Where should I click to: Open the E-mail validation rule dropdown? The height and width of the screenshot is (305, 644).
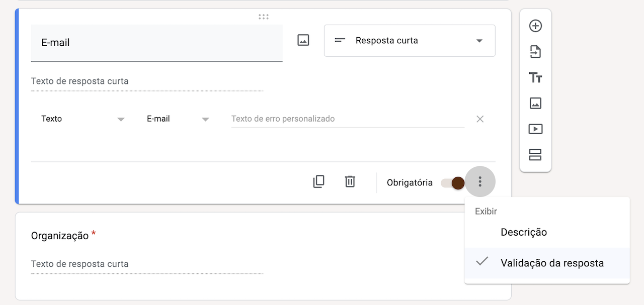point(178,119)
